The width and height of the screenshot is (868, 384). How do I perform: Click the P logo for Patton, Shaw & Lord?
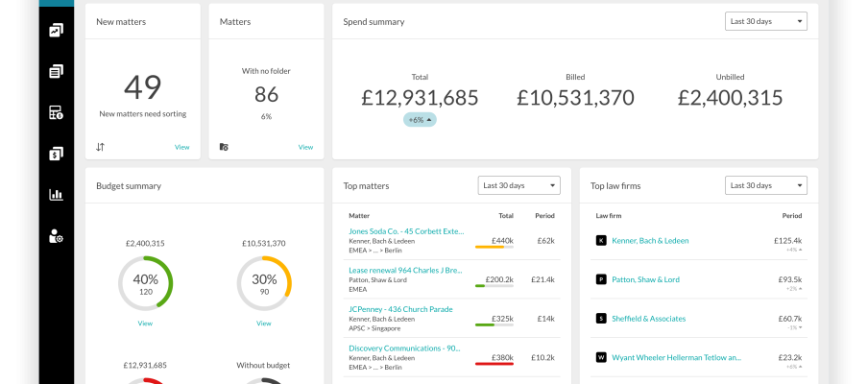click(x=601, y=279)
